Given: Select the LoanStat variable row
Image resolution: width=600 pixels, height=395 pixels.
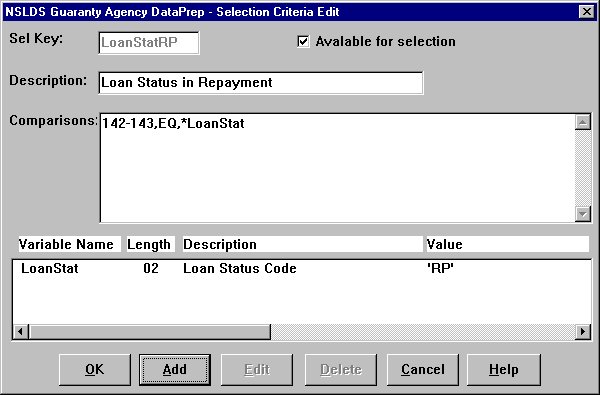Looking at the screenshot, I should click(x=302, y=268).
